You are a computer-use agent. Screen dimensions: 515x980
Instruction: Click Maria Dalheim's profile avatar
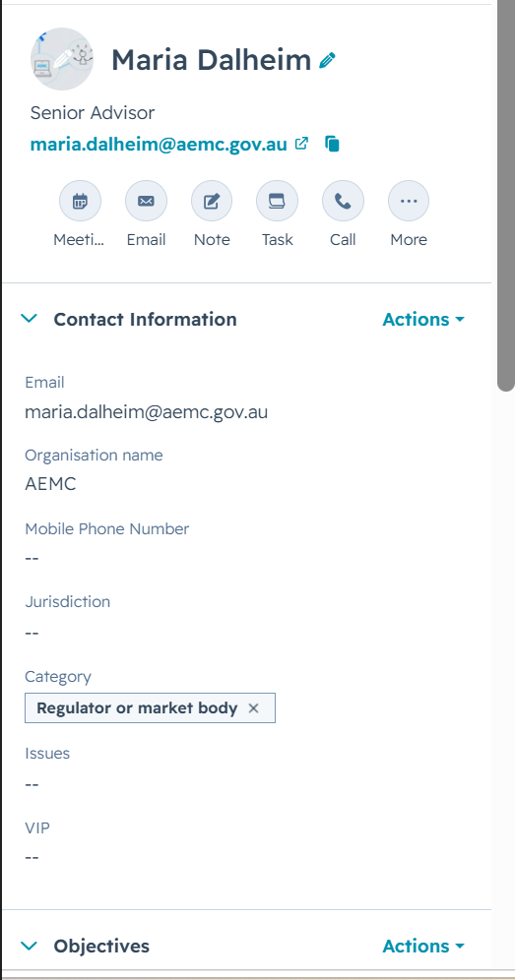point(61,59)
